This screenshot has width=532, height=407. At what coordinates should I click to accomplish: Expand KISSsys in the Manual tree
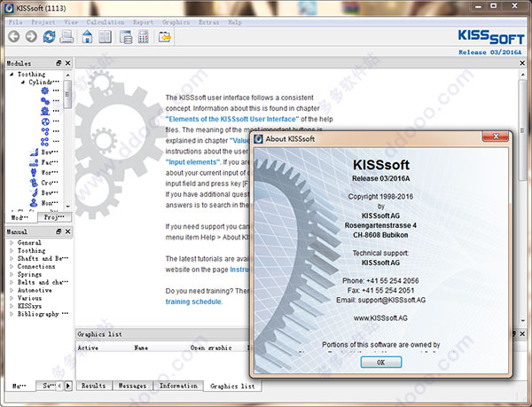pyautogui.click(x=12, y=306)
